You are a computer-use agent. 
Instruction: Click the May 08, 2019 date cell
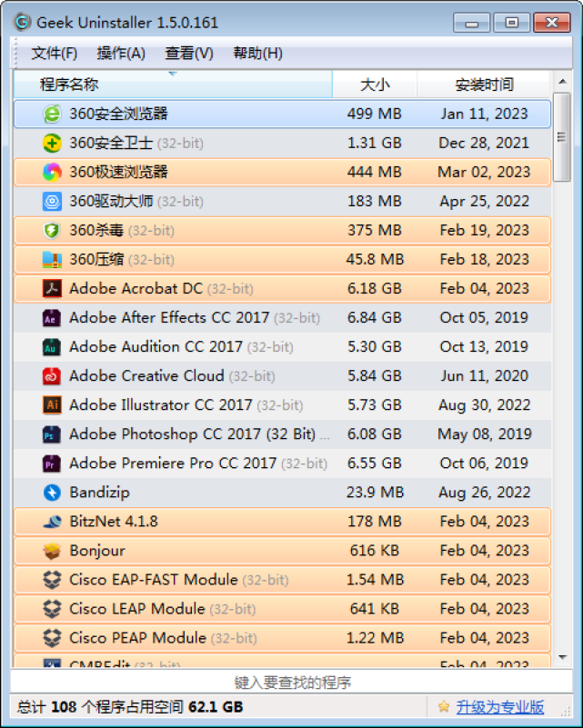(485, 434)
